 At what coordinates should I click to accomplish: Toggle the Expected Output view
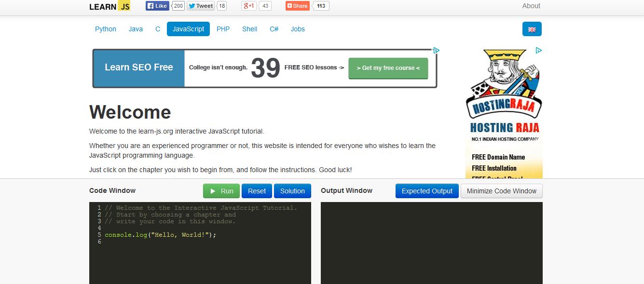pos(427,190)
